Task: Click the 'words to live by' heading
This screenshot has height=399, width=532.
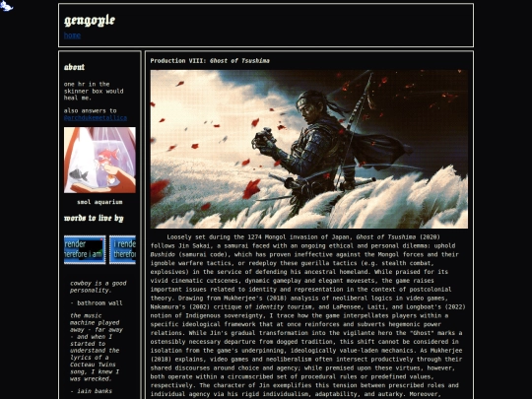Action: [94, 218]
